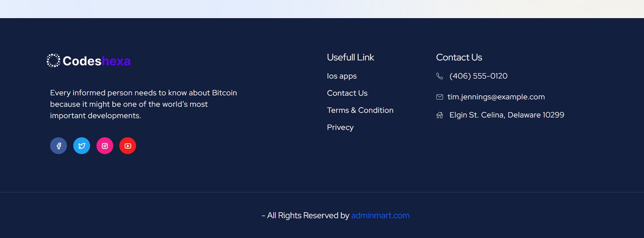Visit the Instagram social page
Viewport: 644px width, 238px height.
point(105,146)
